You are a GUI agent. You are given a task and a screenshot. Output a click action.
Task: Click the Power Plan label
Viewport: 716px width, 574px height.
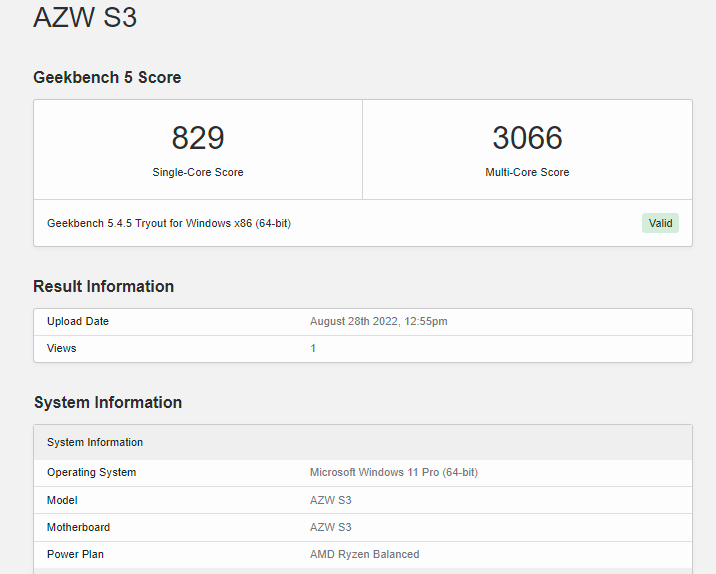[75, 554]
